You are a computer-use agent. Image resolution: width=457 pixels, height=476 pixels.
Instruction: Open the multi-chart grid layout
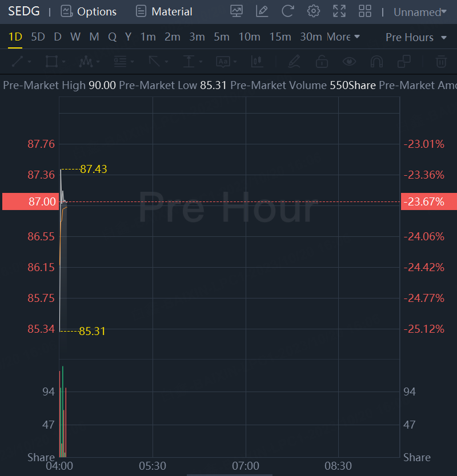pyautogui.click(x=364, y=11)
